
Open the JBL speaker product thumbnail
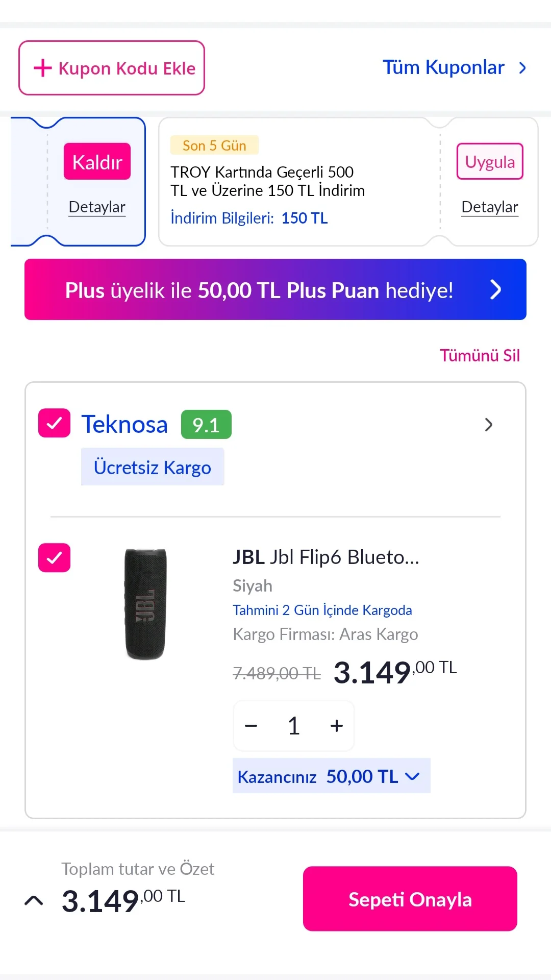[146, 604]
